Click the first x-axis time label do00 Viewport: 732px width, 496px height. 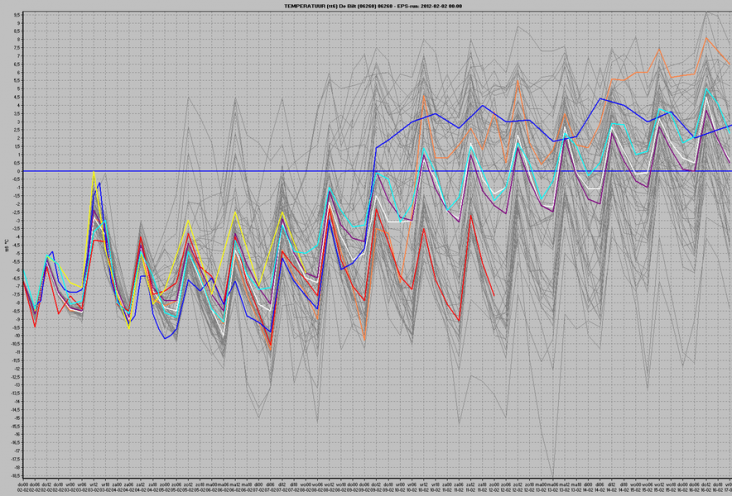(x=22, y=483)
